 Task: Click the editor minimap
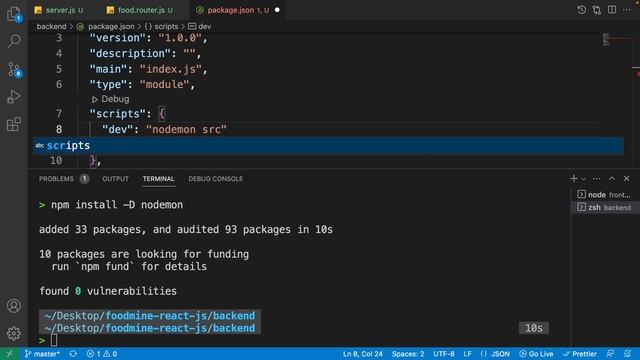[x=607, y=39]
